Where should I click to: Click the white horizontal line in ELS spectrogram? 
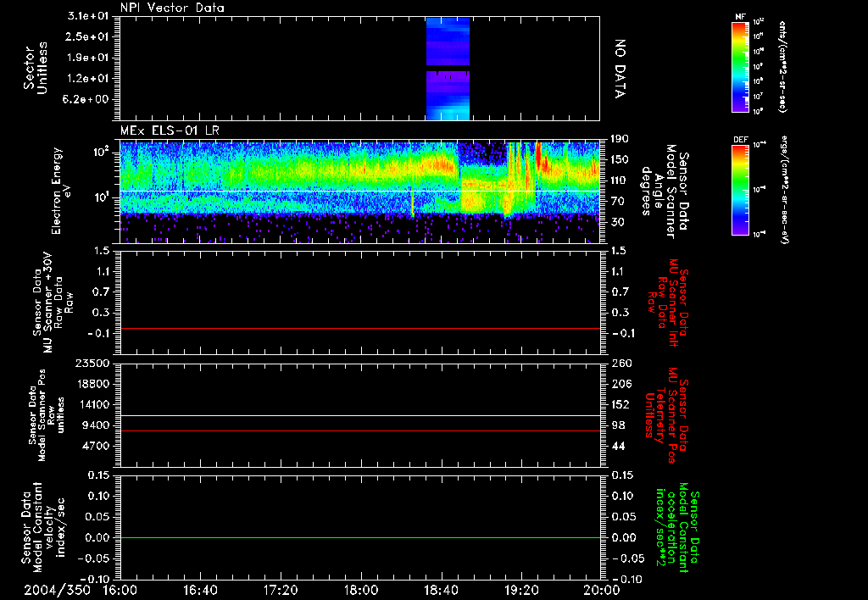[x=359, y=192]
